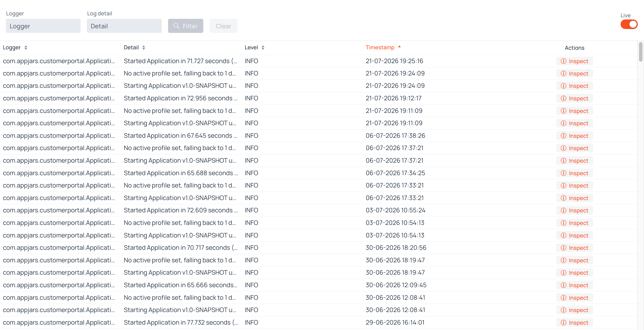Click timestamp '03-07-2026 10:55:24'
Screen dimensions: 644x330
pyautogui.click(x=395, y=210)
